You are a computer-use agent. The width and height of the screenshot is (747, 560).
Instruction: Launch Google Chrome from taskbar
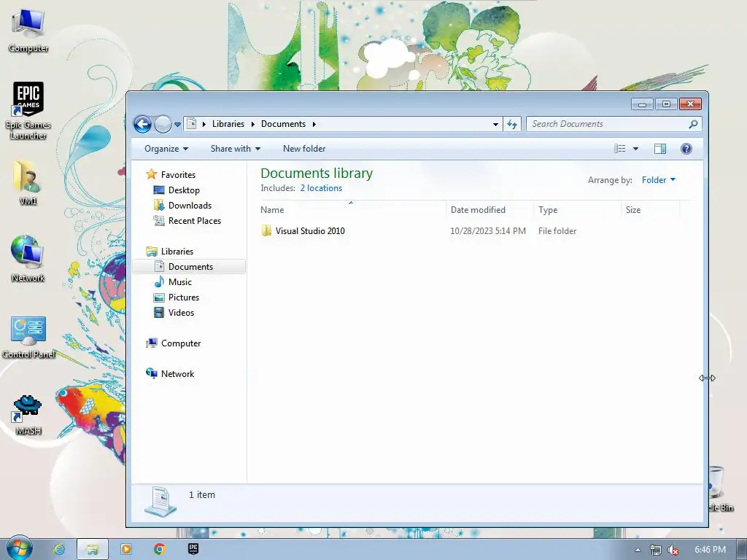pos(160,549)
